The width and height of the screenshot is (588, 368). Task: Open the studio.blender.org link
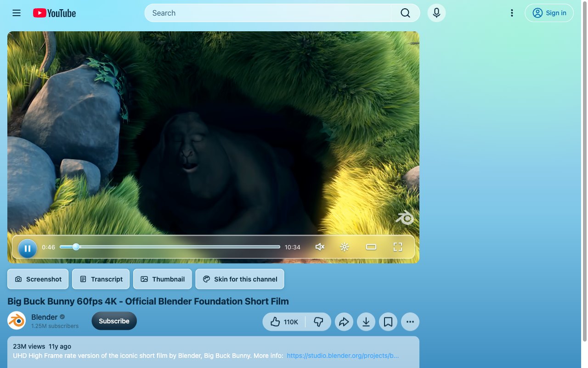pyautogui.click(x=343, y=356)
